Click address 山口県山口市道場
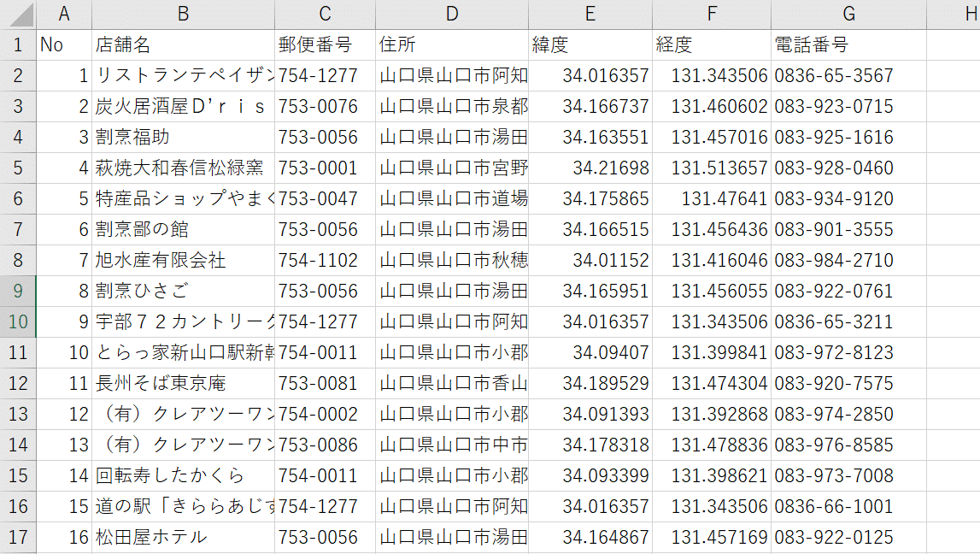Image resolution: width=980 pixels, height=554 pixels. tap(452, 199)
